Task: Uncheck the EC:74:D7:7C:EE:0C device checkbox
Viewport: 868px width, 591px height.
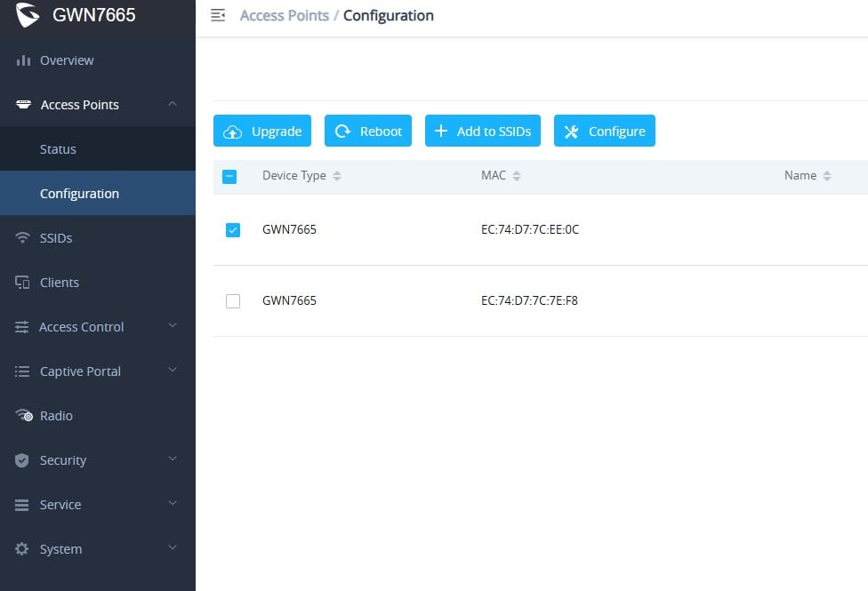Action: (x=233, y=230)
